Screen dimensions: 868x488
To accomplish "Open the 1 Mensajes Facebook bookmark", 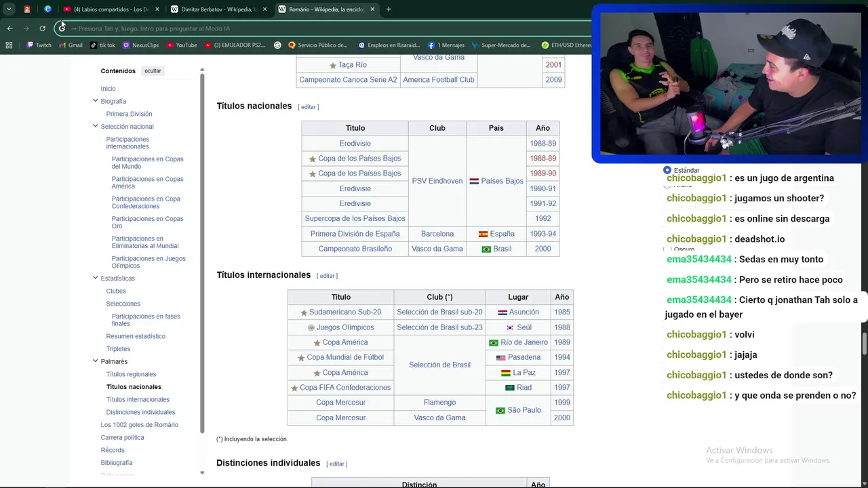I will coord(446,45).
